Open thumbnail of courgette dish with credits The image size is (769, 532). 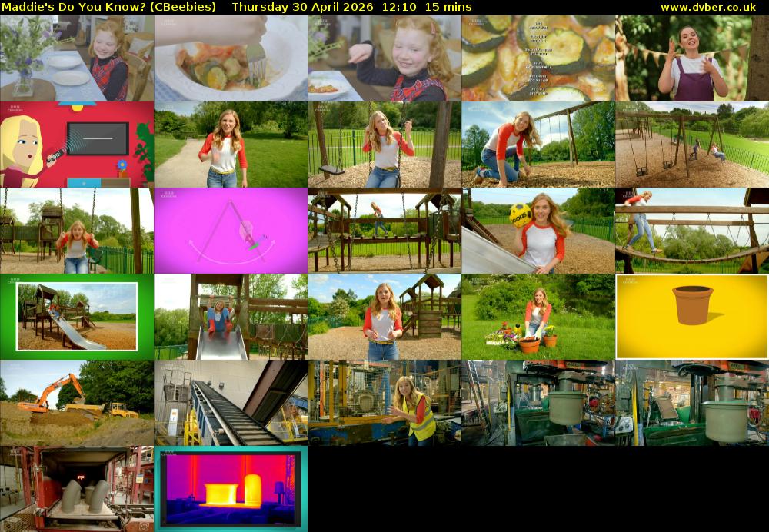coord(538,58)
